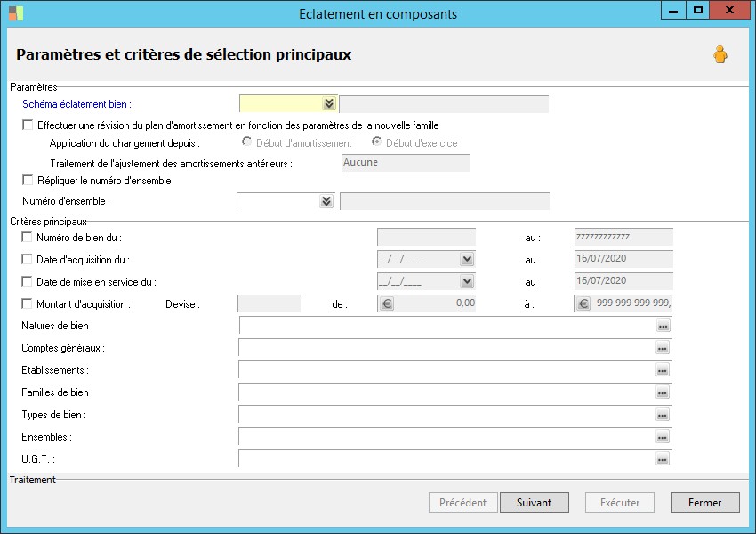Open the Date d'acquisition date picker

click(467, 259)
